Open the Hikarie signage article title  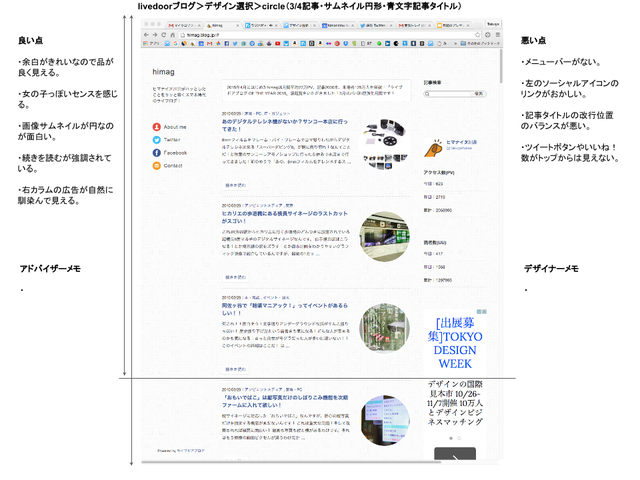click(x=285, y=217)
